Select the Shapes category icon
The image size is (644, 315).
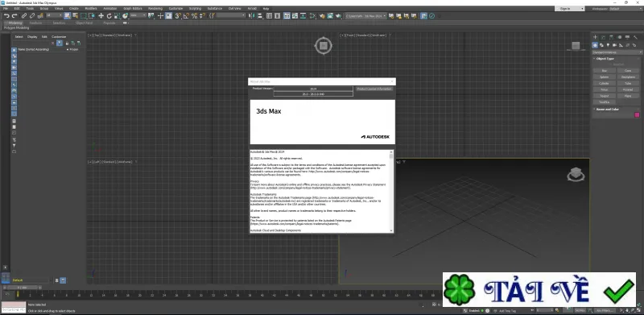tap(601, 45)
